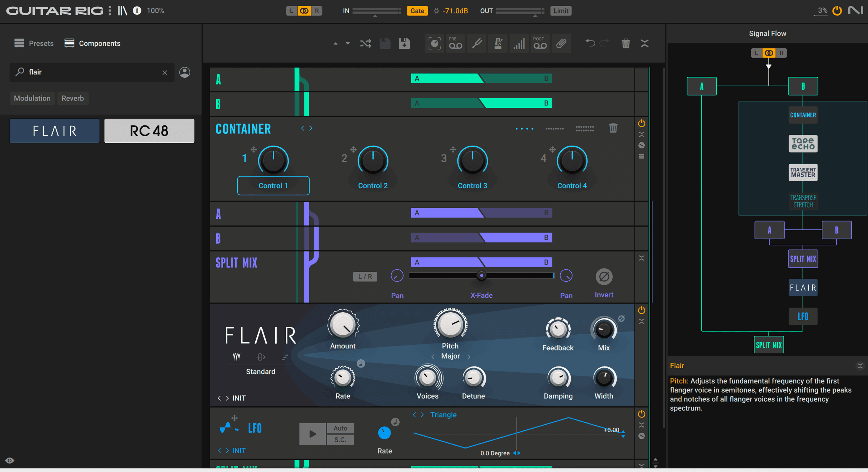The image size is (868, 472).
Task: Show the level meter bars tool
Action: (x=519, y=43)
